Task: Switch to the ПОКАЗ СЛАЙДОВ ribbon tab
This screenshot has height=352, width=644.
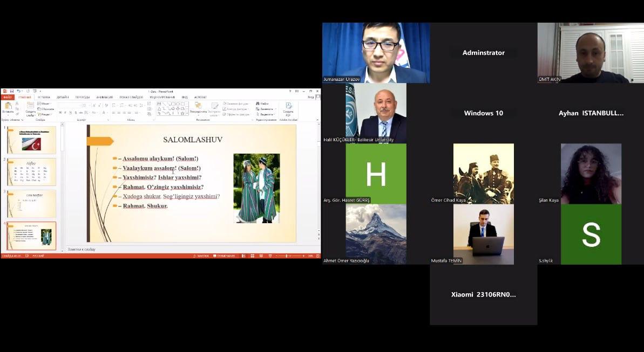Action: pyautogui.click(x=131, y=97)
